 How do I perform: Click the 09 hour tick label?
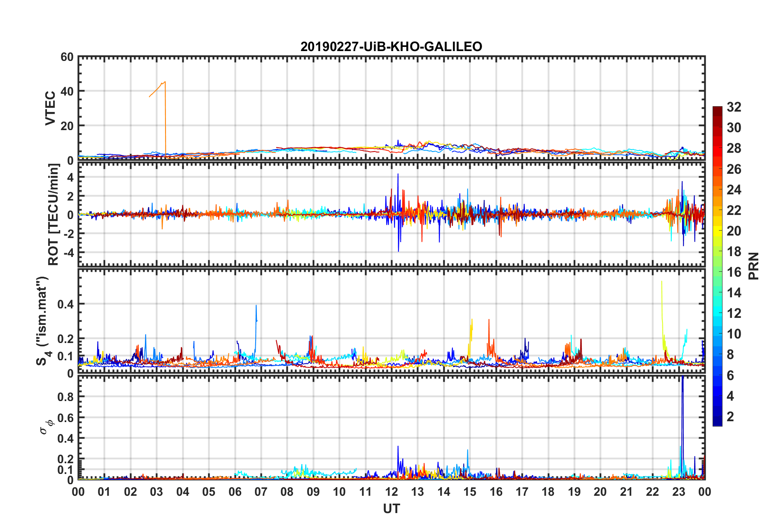pyautogui.click(x=313, y=492)
